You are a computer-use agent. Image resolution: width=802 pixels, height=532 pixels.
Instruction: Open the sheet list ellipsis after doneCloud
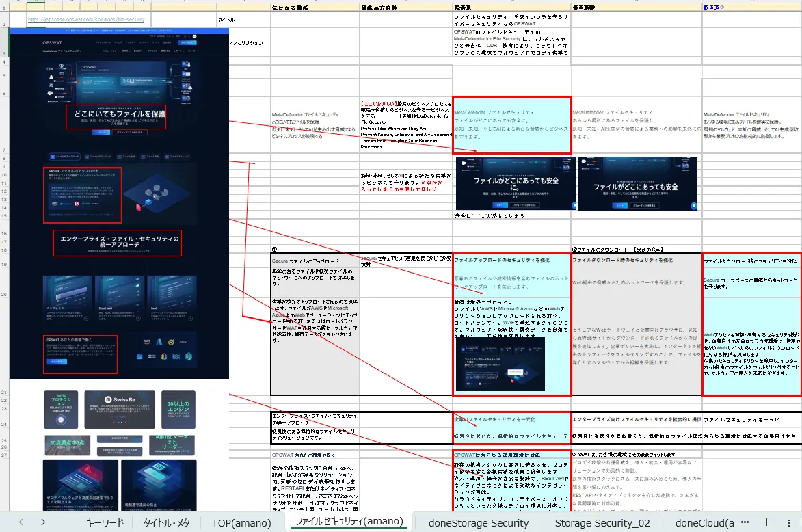pyautogui.click(x=745, y=522)
